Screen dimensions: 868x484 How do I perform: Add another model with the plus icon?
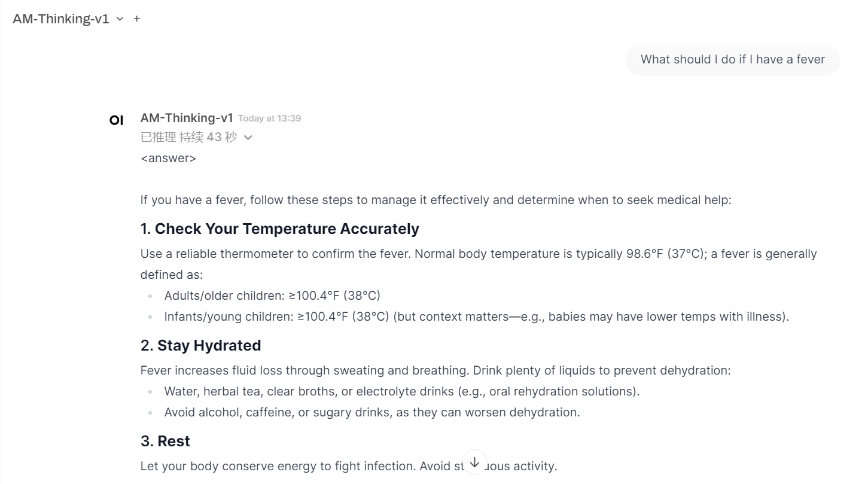(x=137, y=19)
